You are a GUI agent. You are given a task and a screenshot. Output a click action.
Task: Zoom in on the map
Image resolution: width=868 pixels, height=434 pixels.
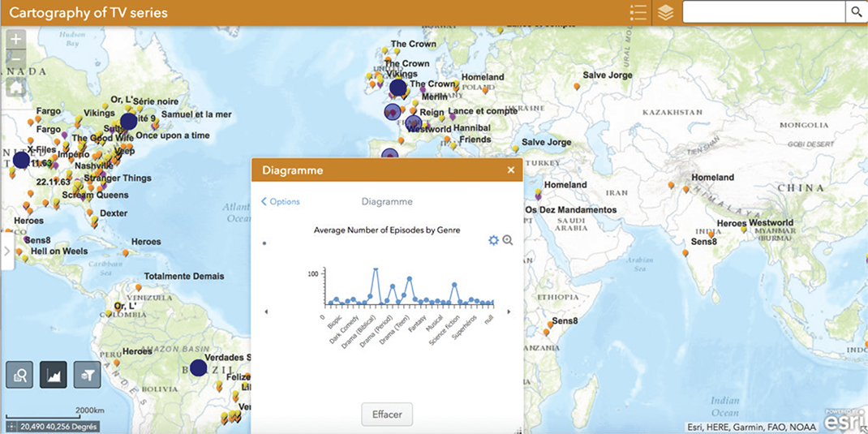tap(16, 39)
